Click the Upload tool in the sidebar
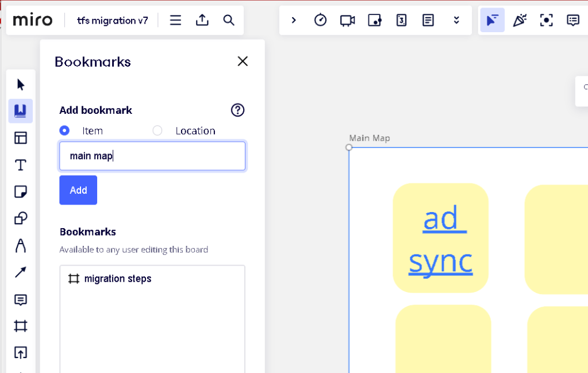The image size is (588, 373). click(x=21, y=352)
